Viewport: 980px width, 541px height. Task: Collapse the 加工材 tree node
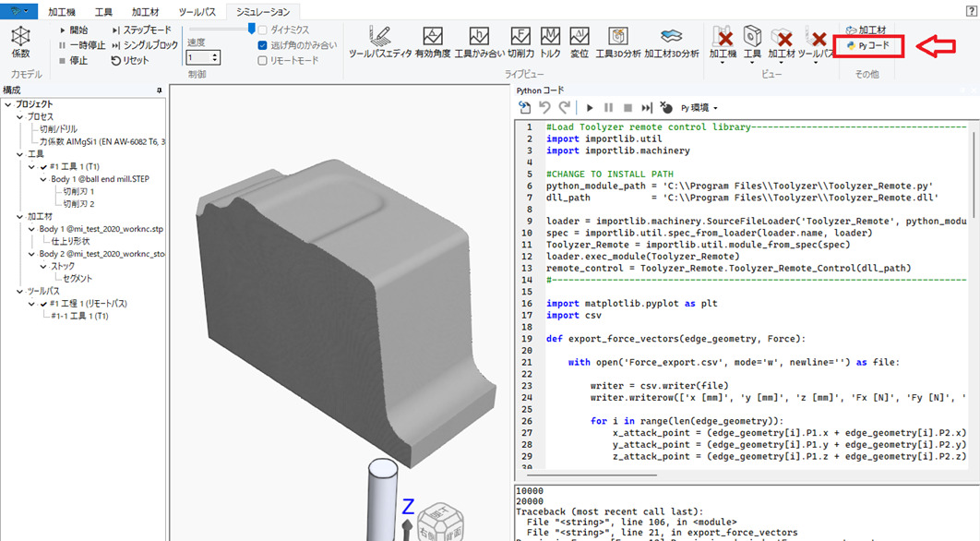tap(19, 216)
